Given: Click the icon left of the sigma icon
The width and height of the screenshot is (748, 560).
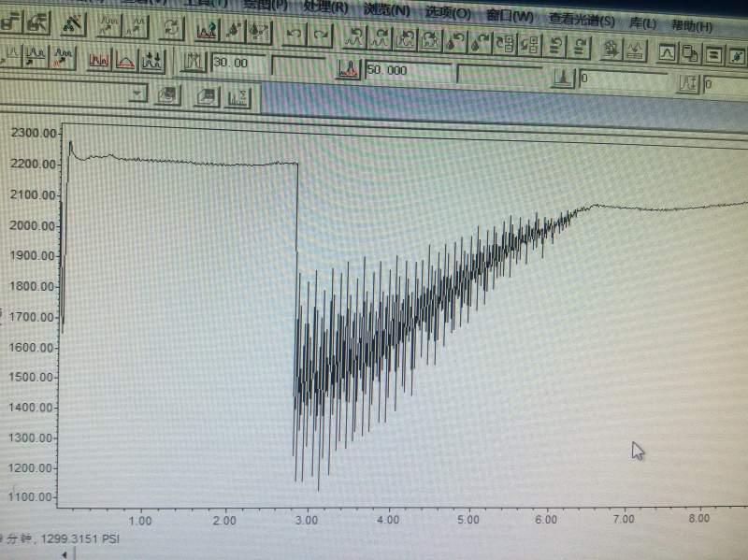Looking at the screenshot, I should pyautogui.click(x=207, y=96).
